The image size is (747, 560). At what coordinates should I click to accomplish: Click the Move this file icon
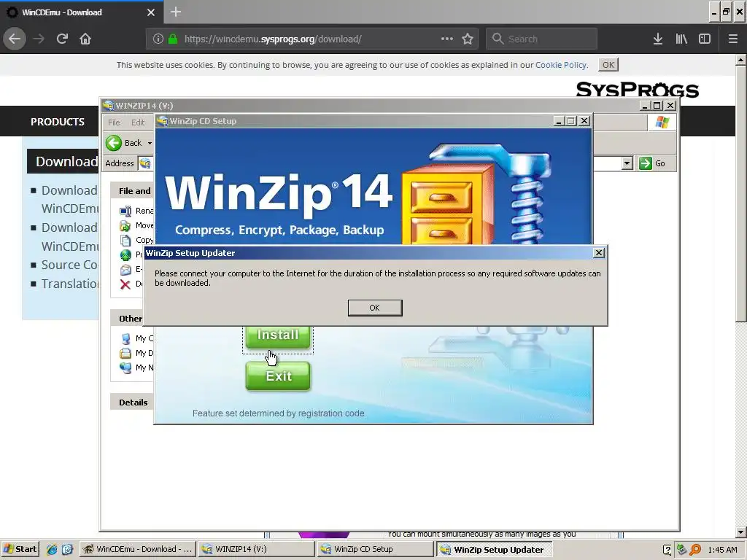pyautogui.click(x=125, y=226)
